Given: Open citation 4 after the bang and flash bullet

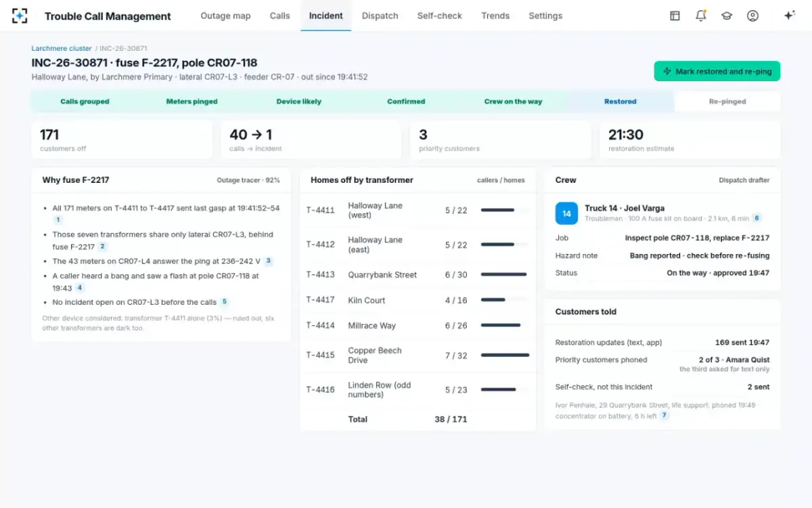Looking at the screenshot, I should click(80, 288).
